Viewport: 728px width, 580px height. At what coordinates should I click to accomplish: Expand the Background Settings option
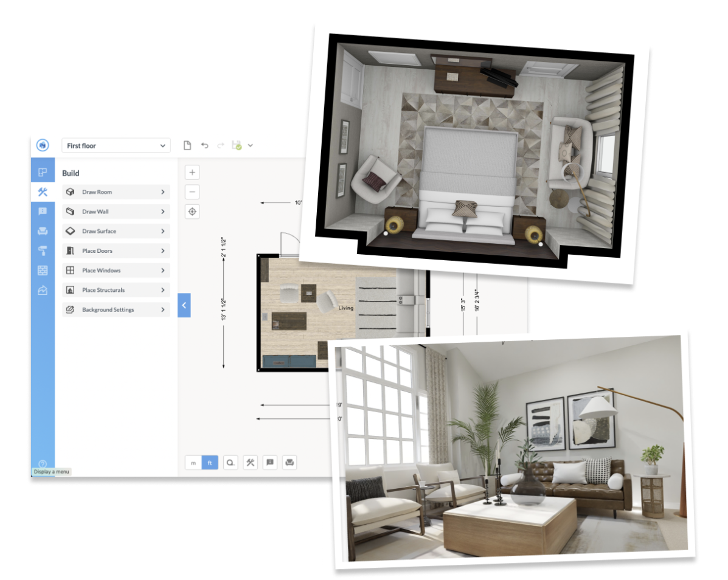116,309
